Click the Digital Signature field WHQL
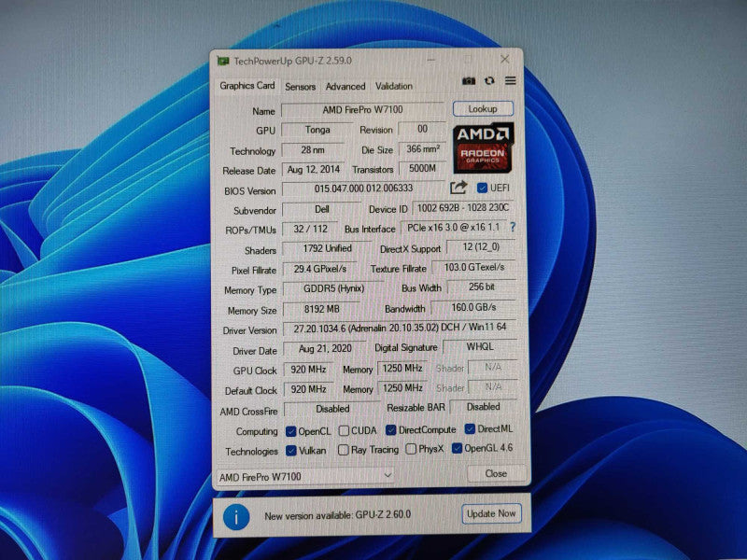Screen dimensions: 747x560 pos(480,346)
